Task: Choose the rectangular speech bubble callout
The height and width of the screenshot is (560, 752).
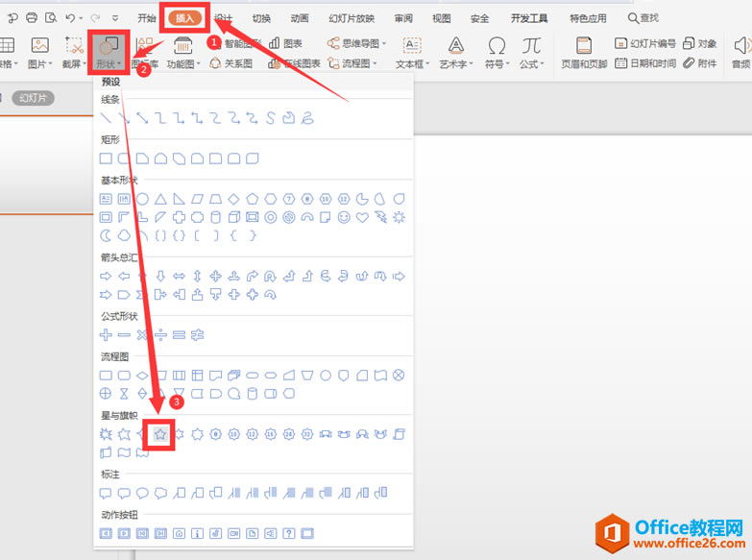Action: coord(106,493)
